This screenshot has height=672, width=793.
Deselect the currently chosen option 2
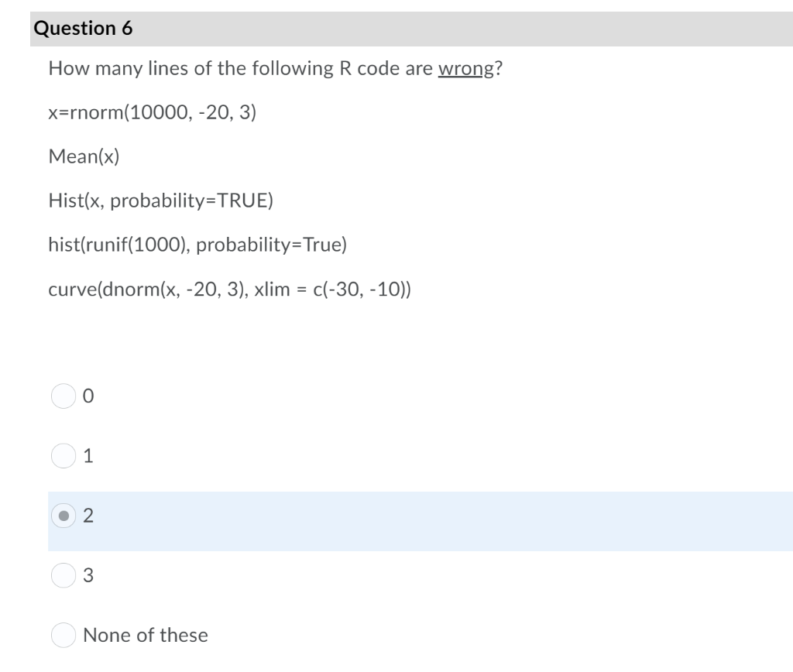[65, 516]
